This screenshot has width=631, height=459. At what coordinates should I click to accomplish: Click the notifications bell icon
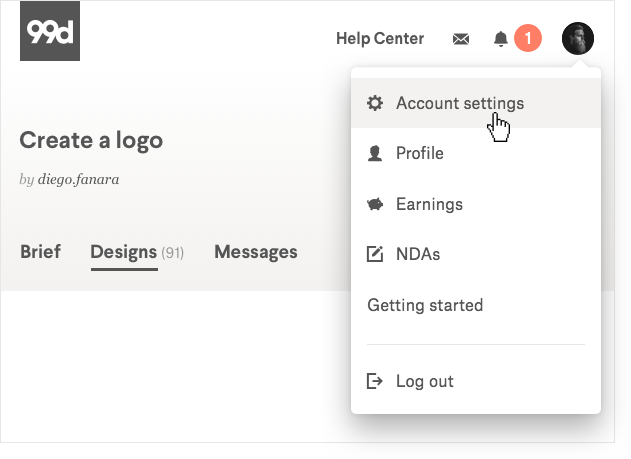[x=501, y=39]
